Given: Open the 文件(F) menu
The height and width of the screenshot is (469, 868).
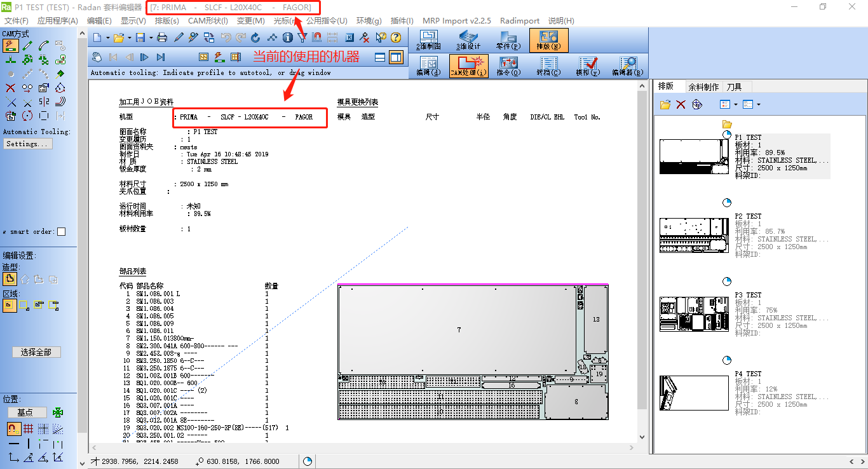Looking at the screenshot, I should coord(16,21).
